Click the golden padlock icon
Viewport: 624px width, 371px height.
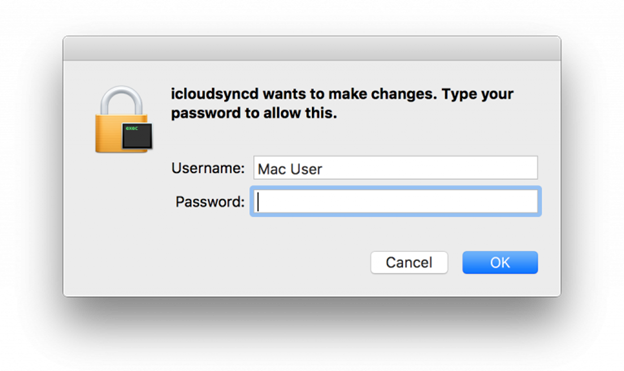[123, 119]
